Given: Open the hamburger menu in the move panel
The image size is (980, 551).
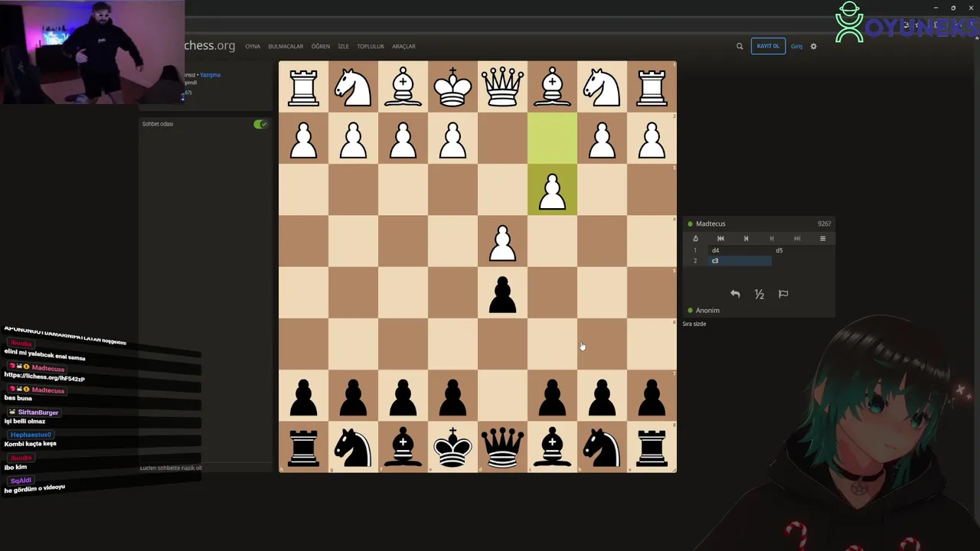Looking at the screenshot, I should pyautogui.click(x=823, y=239).
